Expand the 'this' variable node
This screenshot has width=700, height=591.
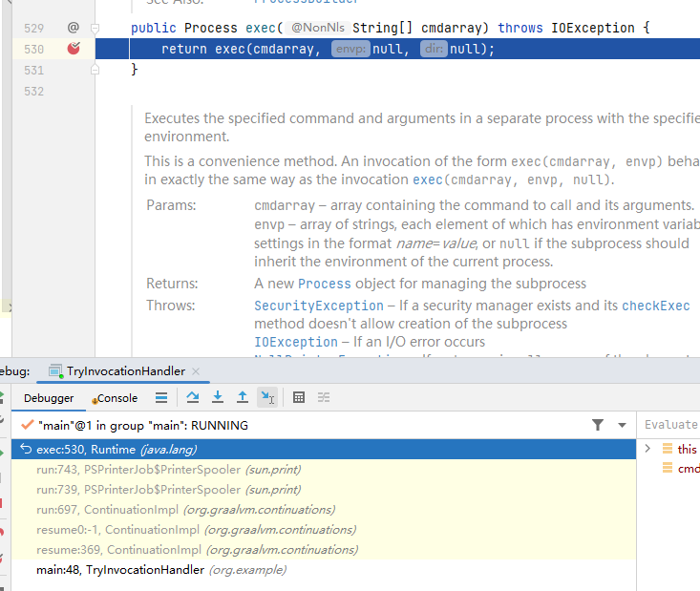[647, 449]
